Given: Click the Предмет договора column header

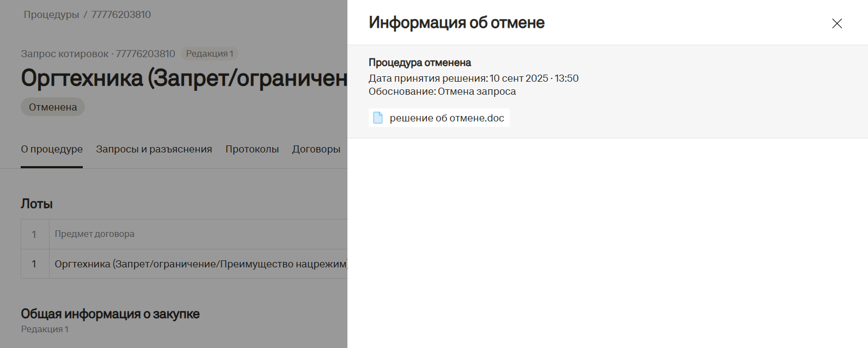Looking at the screenshot, I should coord(95,234).
